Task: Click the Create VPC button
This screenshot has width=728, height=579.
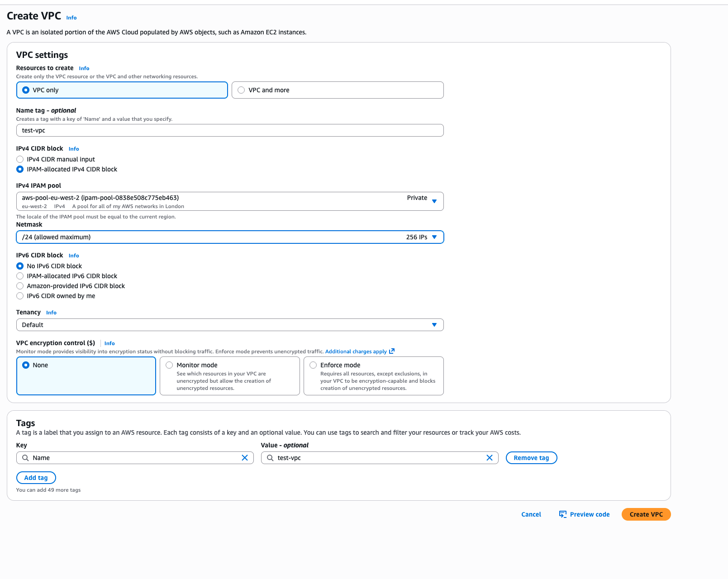Action: tap(646, 514)
